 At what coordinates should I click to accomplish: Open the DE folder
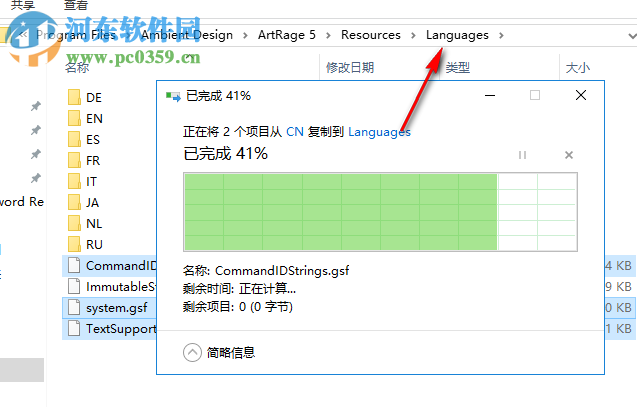click(x=85, y=97)
